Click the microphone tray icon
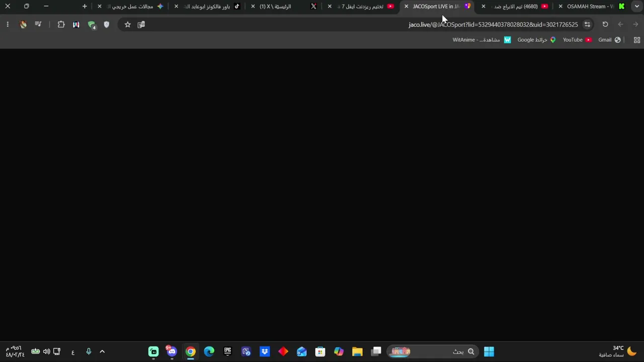This screenshot has height=362, width=644. coord(89,351)
